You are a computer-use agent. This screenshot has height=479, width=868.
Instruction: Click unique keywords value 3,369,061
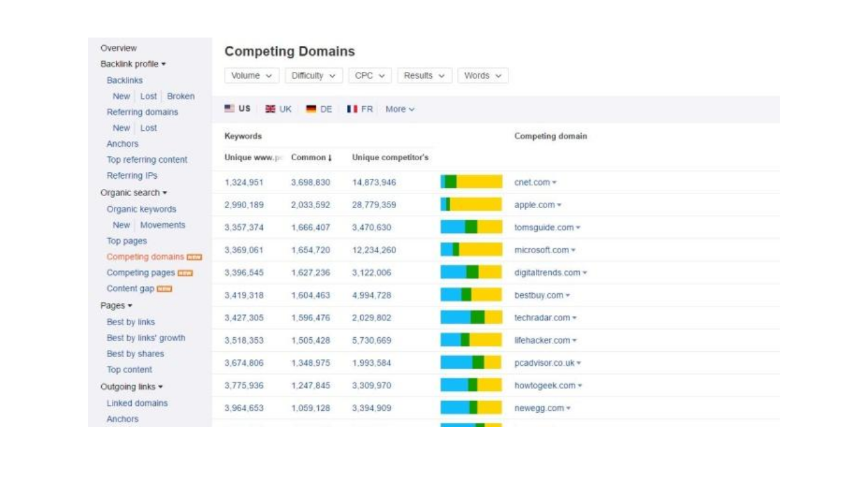pyautogui.click(x=244, y=251)
